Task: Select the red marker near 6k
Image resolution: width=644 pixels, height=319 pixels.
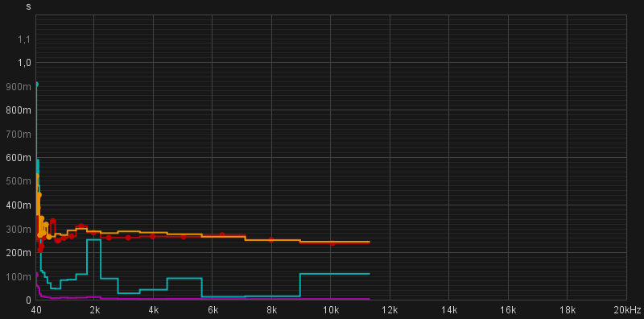Action: click(x=222, y=234)
